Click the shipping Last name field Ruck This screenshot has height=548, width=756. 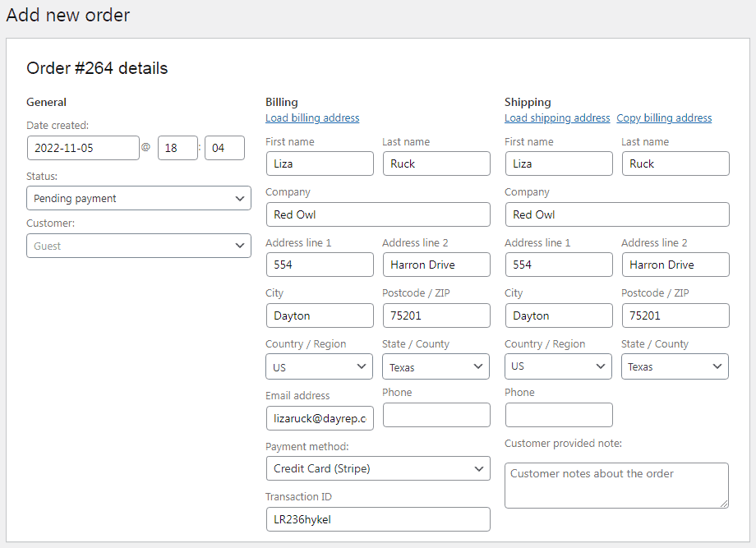pos(675,163)
